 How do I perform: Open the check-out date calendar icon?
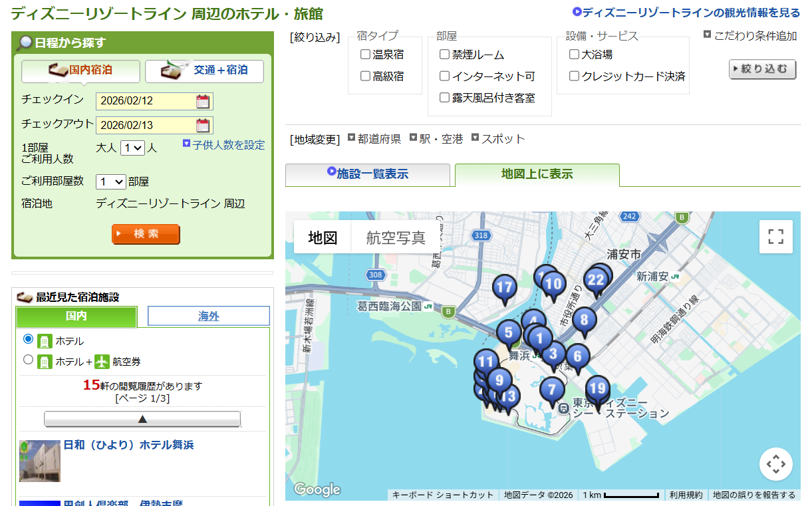(x=203, y=126)
